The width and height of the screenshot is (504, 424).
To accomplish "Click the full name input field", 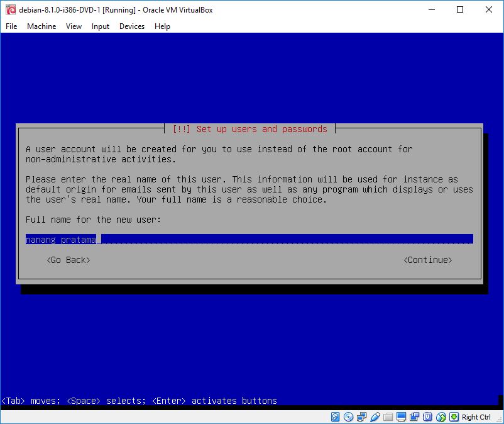I will [x=249, y=239].
